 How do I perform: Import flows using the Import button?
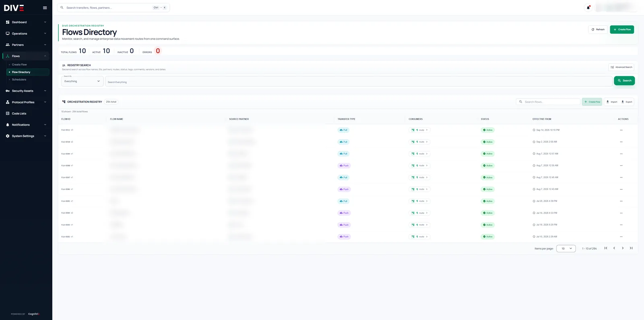[x=612, y=102]
